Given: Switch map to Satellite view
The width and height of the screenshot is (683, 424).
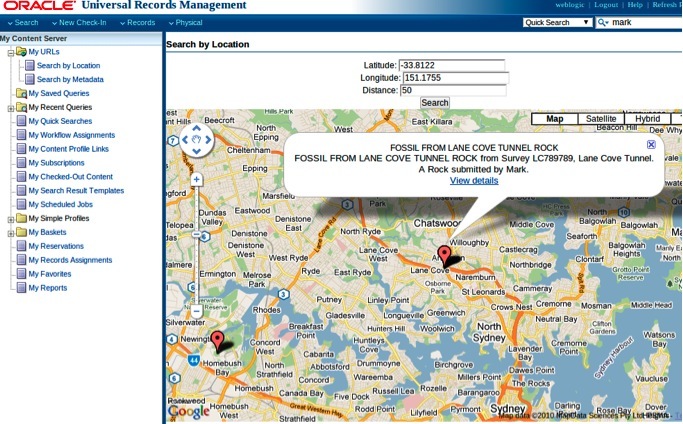Looking at the screenshot, I should 601,119.
